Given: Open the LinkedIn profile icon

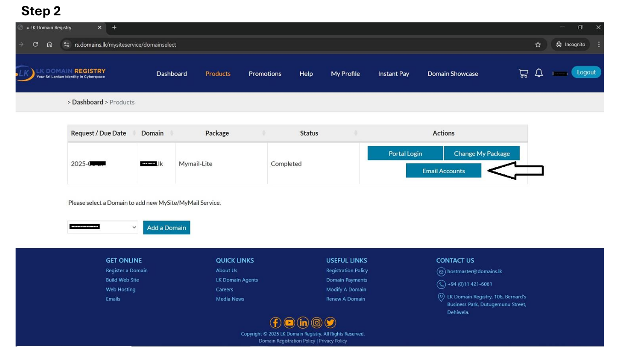Looking at the screenshot, I should (x=303, y=322).
